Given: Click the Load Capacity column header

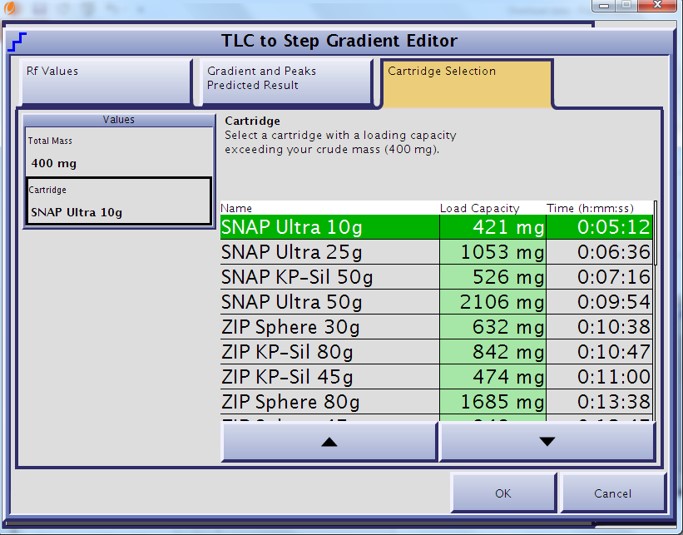Looking at the screenshot, I should [480, 208].
